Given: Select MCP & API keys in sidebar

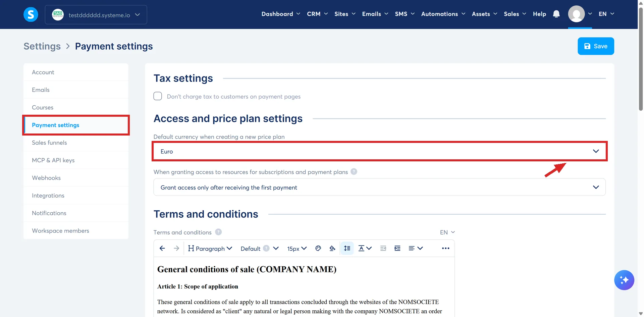Looking at the screenshot, I should pos(76,160).
